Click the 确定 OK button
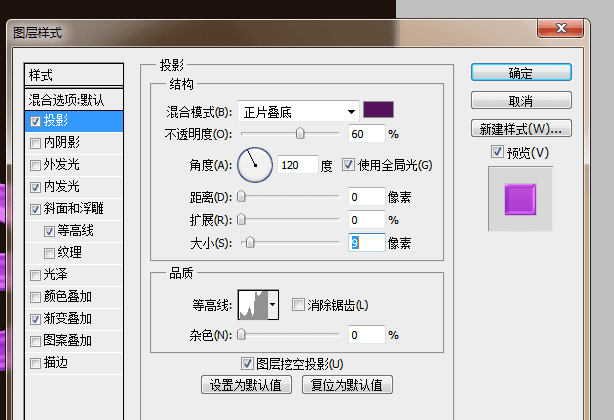 tap(521, 72)
